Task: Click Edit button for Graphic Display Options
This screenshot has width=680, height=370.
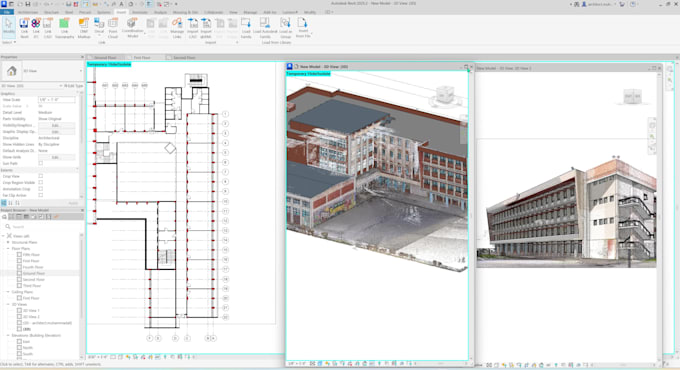Action: pyautogui.click(x=56, y=131)
